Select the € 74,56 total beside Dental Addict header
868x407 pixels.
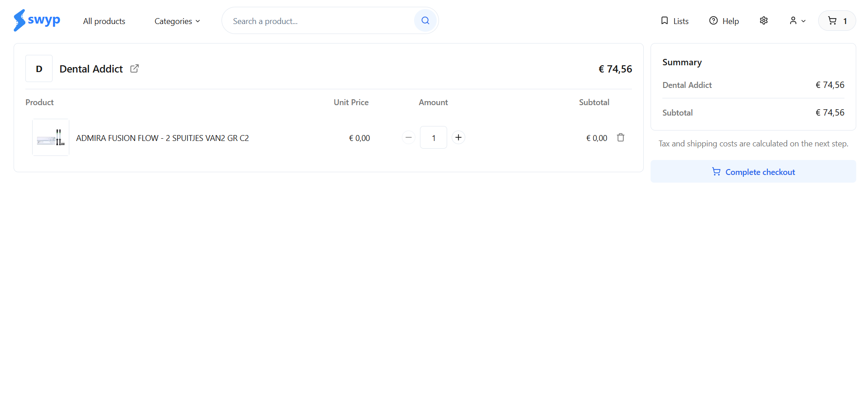coord(615,69)
